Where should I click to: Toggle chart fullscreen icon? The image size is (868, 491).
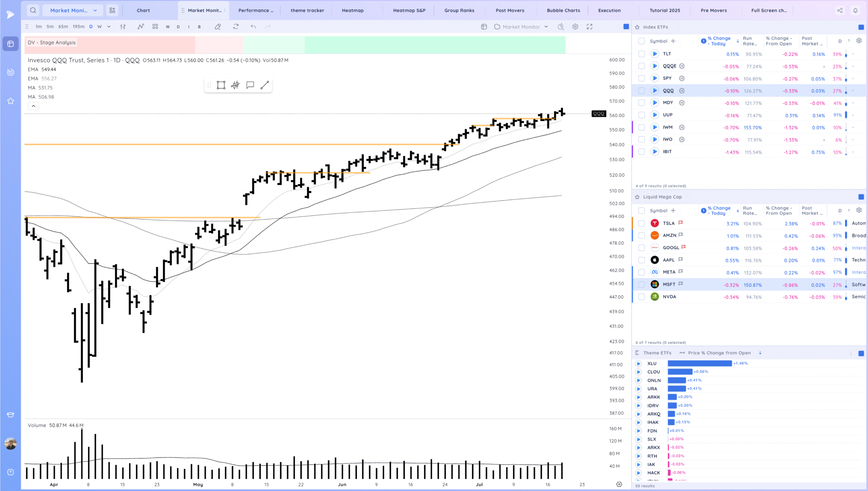pos(590,27)
